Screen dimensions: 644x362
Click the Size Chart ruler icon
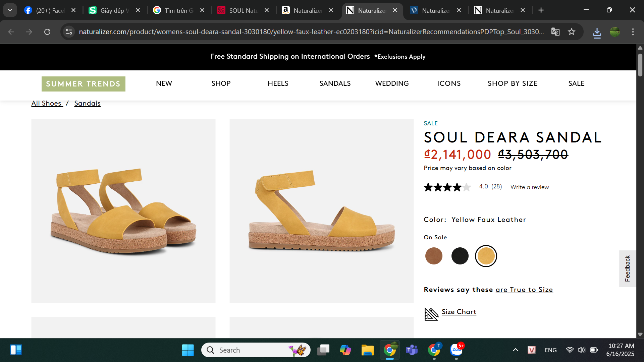coord(431,314)
